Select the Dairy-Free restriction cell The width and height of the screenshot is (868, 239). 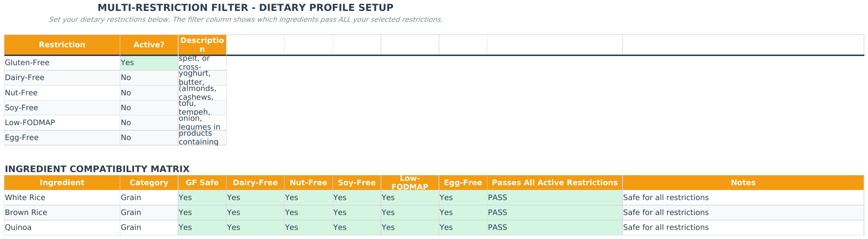pos(62,78)
